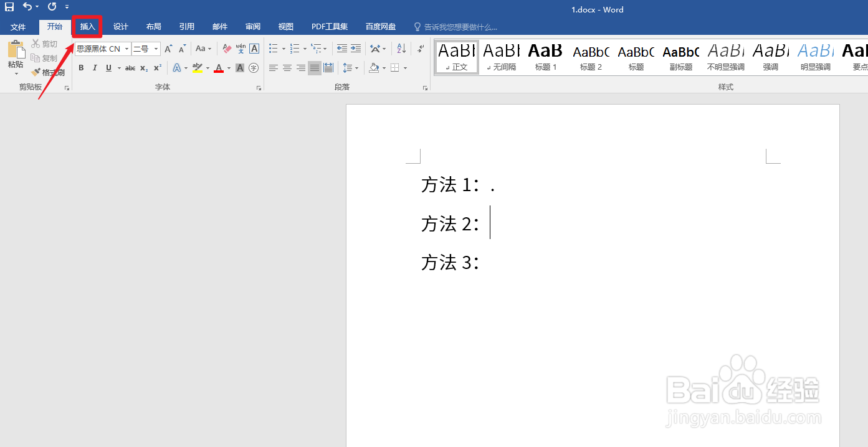Switch to the 邮件 ribbon tab

click(x=219, y=27)
